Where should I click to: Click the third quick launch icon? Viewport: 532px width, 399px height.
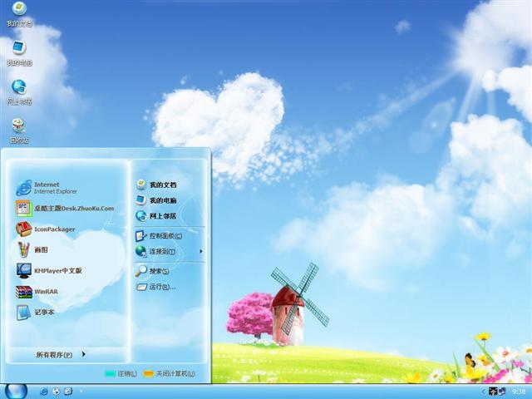tap(68, 392)
